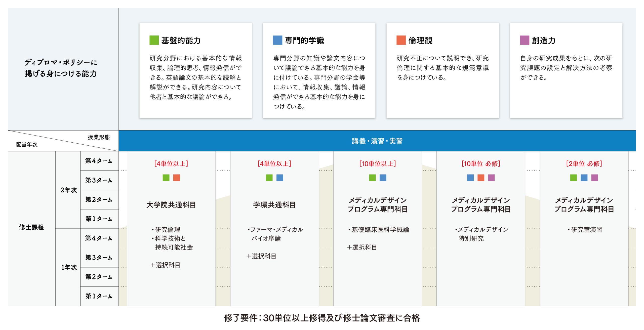
Task: Click the green square beside 基盤的能力
Action: tap(154, 40)
